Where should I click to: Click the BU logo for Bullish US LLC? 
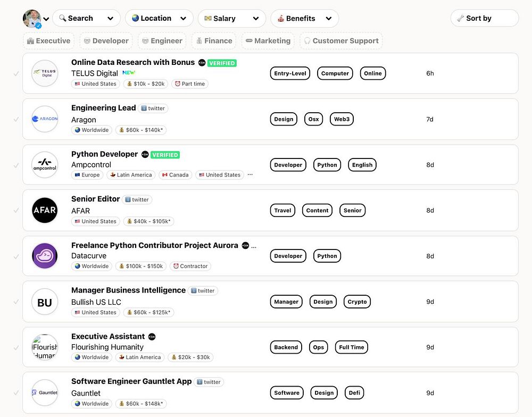45,302
